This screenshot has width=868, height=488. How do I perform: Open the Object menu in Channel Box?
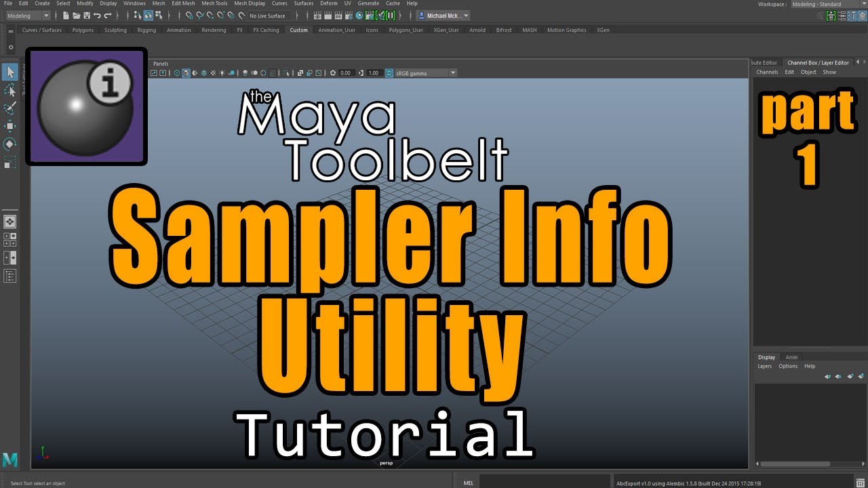click(x=808, y=72)
